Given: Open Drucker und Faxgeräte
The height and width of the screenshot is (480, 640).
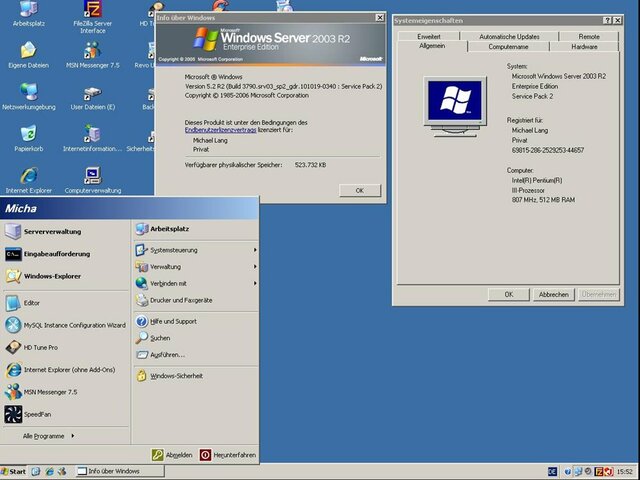Looking at the screenshot, I should tap(196, 300).
